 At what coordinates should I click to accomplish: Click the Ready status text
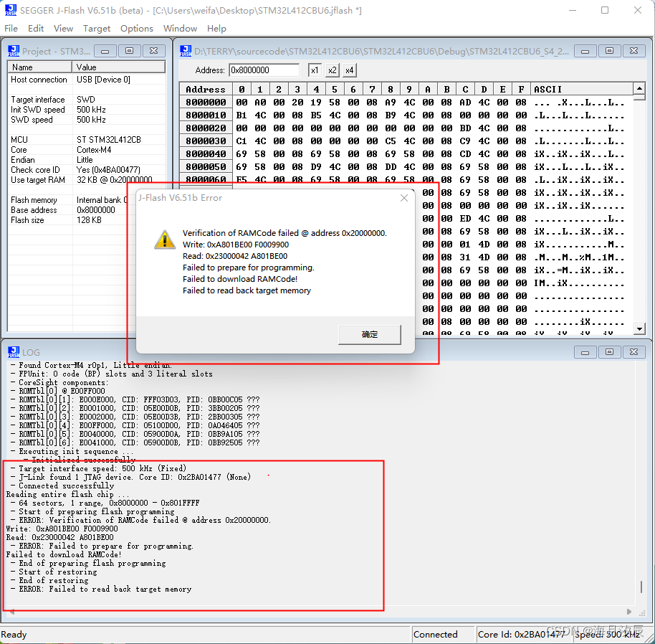coord(14,635)
